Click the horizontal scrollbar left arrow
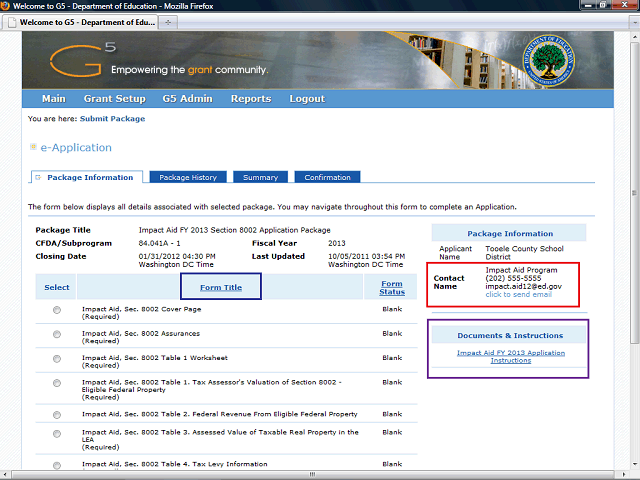This screenshot has height=480, width=640. [6, 474]
